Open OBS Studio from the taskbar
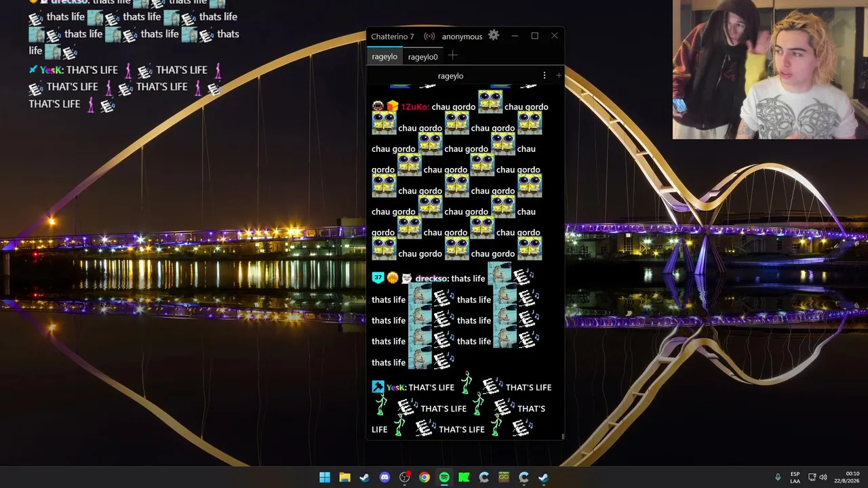 pyautogui.click(x=404, y=477)
